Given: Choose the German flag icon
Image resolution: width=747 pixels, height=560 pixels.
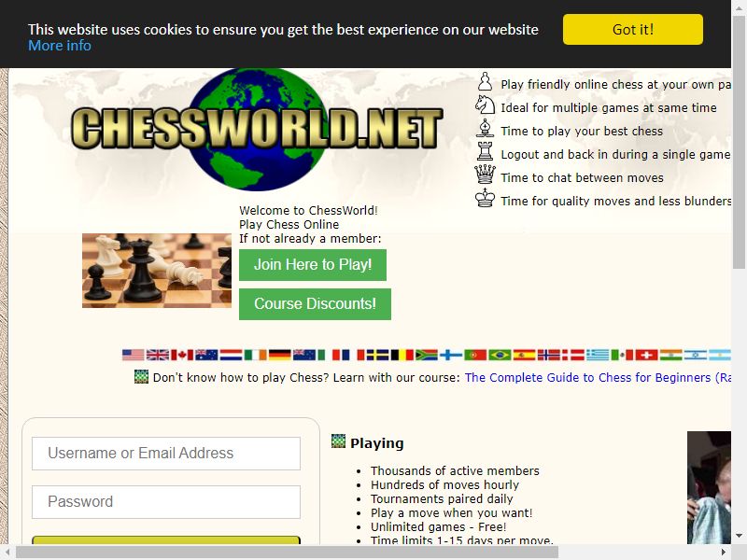Looking at the screenshot, I should pos(279,355).
